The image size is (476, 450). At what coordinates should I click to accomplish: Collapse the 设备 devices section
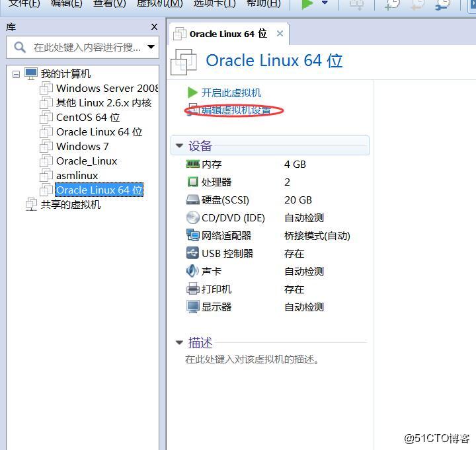click(x=179, y=146)
